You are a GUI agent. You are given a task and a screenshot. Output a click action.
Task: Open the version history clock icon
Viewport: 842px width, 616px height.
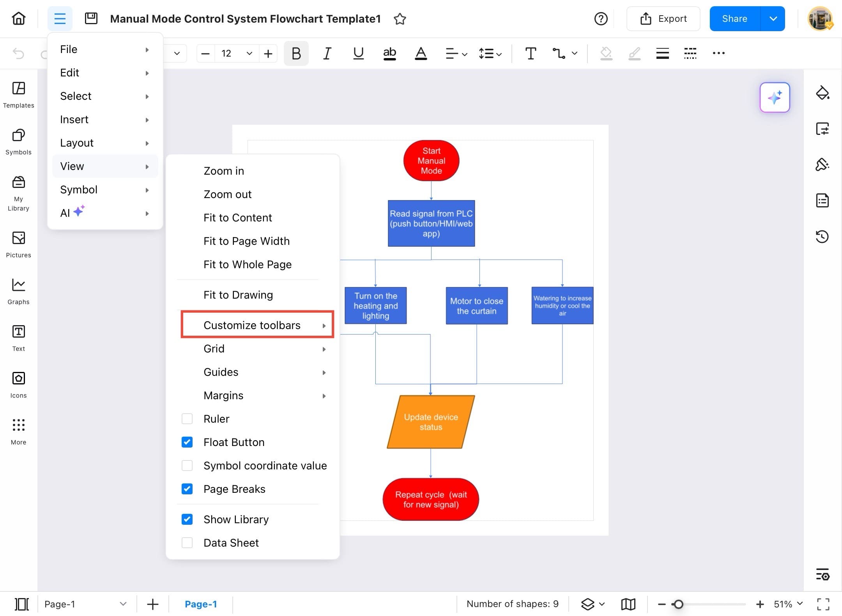coord(822,236)
